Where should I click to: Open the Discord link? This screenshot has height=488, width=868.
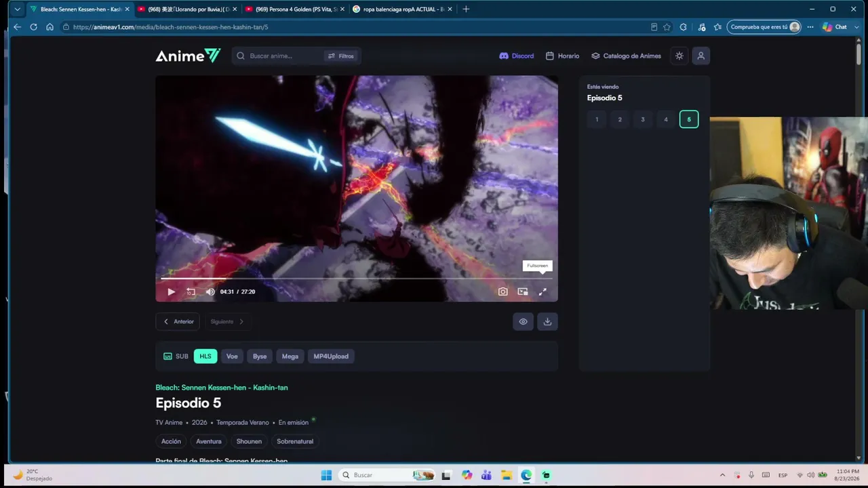coord(517,56)
